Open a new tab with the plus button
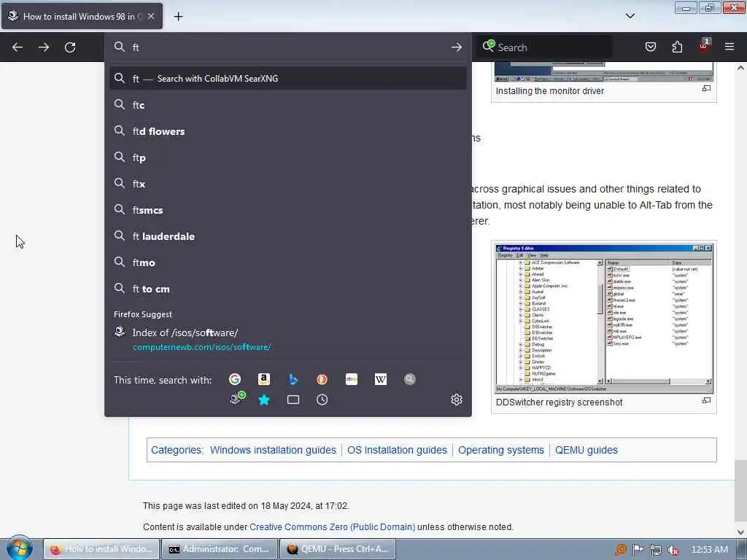Screen dimensions: 747x560 click(178, 17)
